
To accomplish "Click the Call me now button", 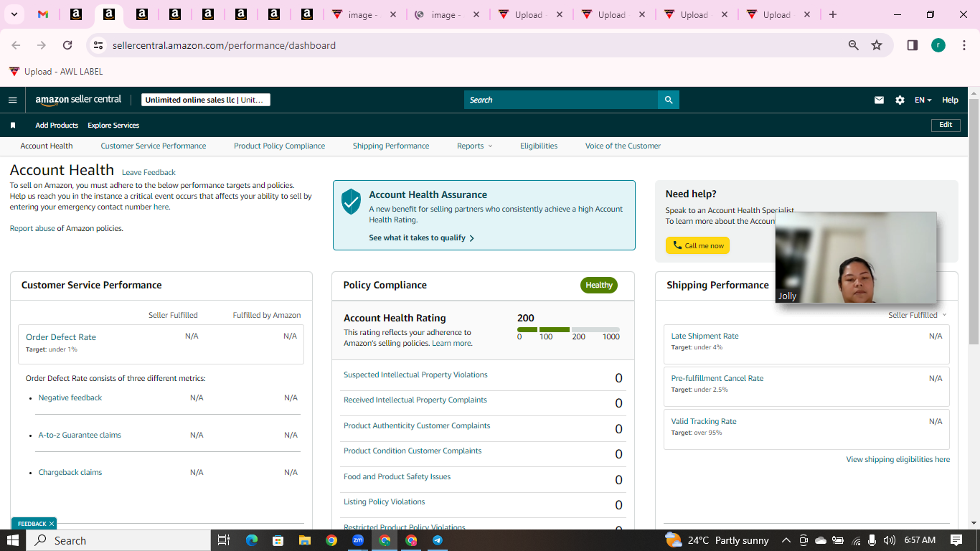I will (x=698, y=245).
